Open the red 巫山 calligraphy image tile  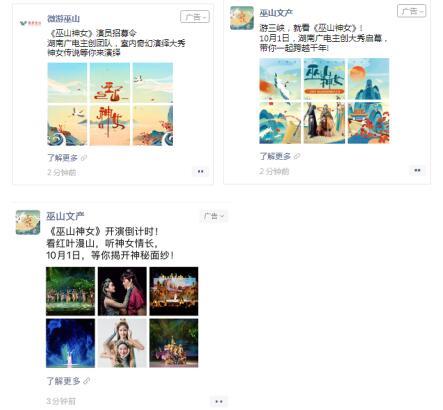[110, 83]
